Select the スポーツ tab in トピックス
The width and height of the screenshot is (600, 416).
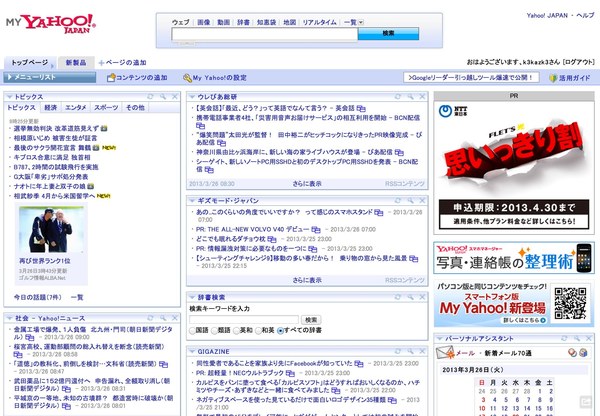[103, 107]
